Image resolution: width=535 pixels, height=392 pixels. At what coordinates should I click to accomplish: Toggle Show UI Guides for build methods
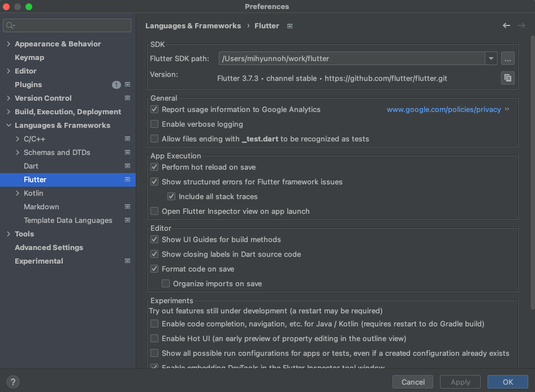154,239
